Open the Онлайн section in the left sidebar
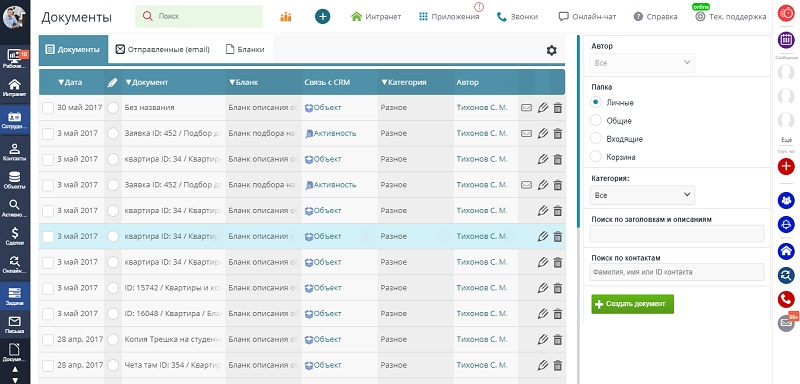The height and width of the screenshot is (384, 800). 15,264
